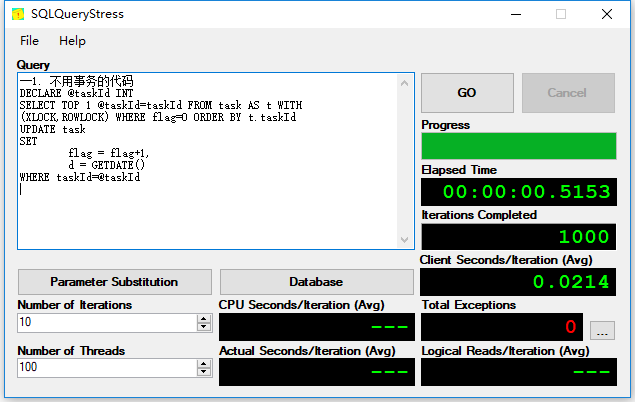Open the File menu
Viewport: 635px width, 402px height.
coord(29,41)
